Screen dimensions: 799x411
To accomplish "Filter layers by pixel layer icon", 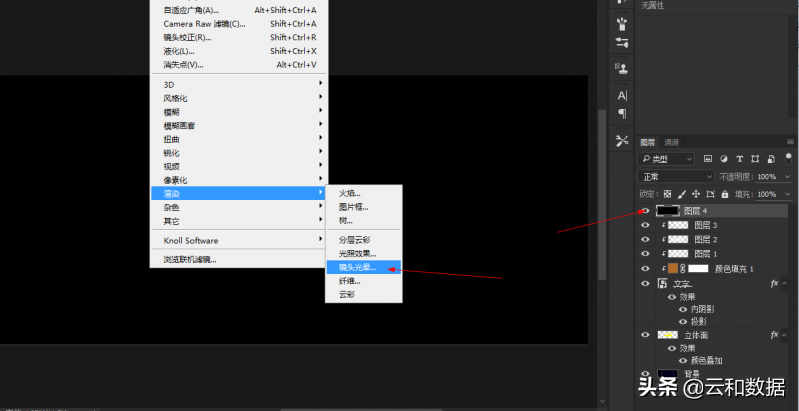I will pyautogui.click(x=707, y=159).
